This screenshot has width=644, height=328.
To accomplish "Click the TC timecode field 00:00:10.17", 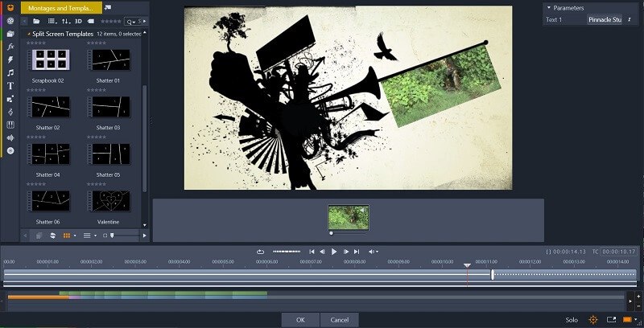I will coord(619,252).
